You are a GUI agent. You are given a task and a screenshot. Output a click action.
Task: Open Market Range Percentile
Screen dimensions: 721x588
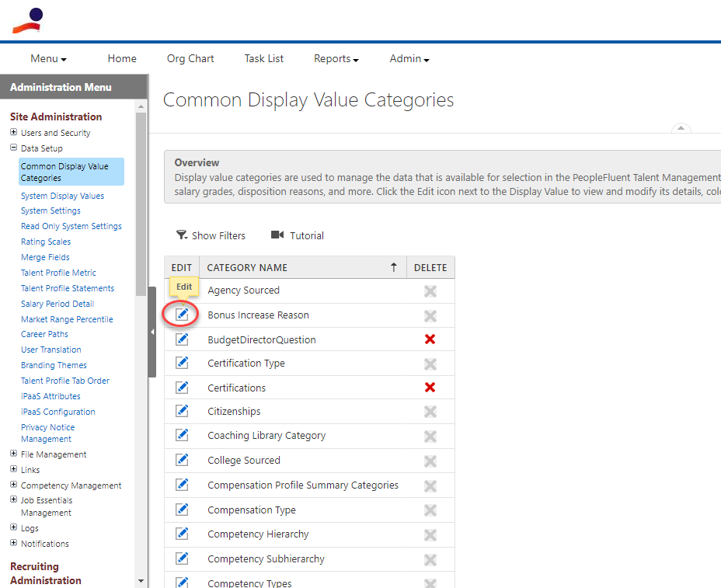(67, 319)
